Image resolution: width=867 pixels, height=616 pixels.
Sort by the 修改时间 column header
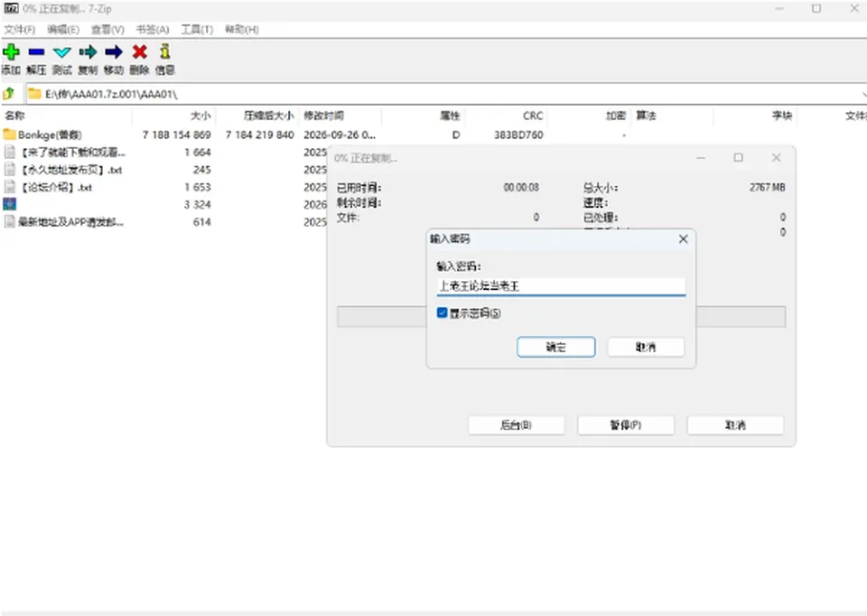tap(323, 116)
